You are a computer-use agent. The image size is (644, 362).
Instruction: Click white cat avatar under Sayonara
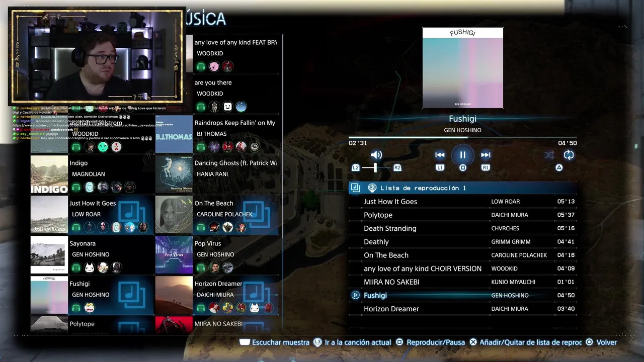[90, 267]
